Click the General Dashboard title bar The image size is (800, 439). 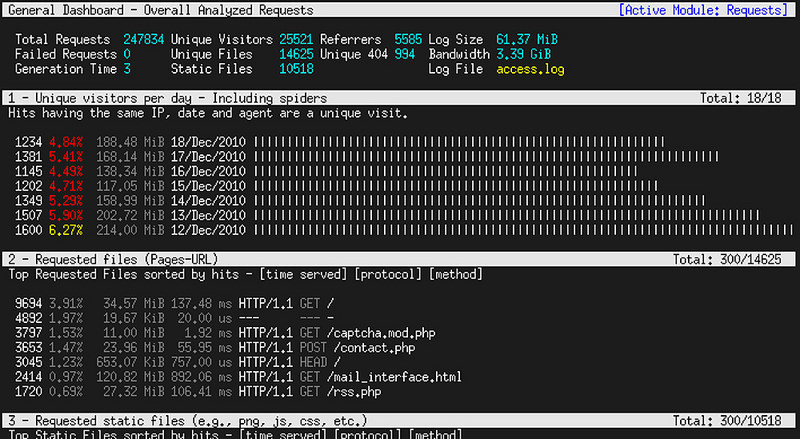click(160, 10)
